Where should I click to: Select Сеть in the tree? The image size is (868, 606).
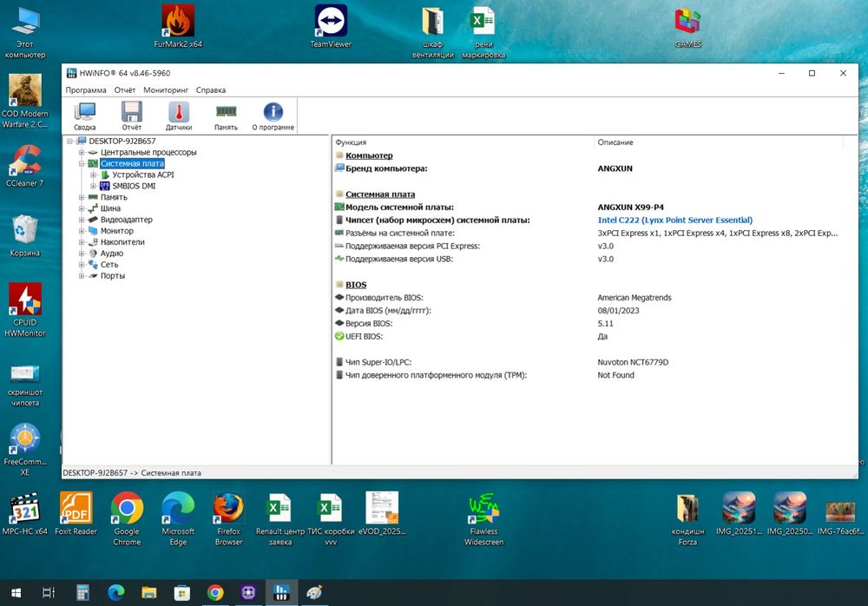coord(109,264)
